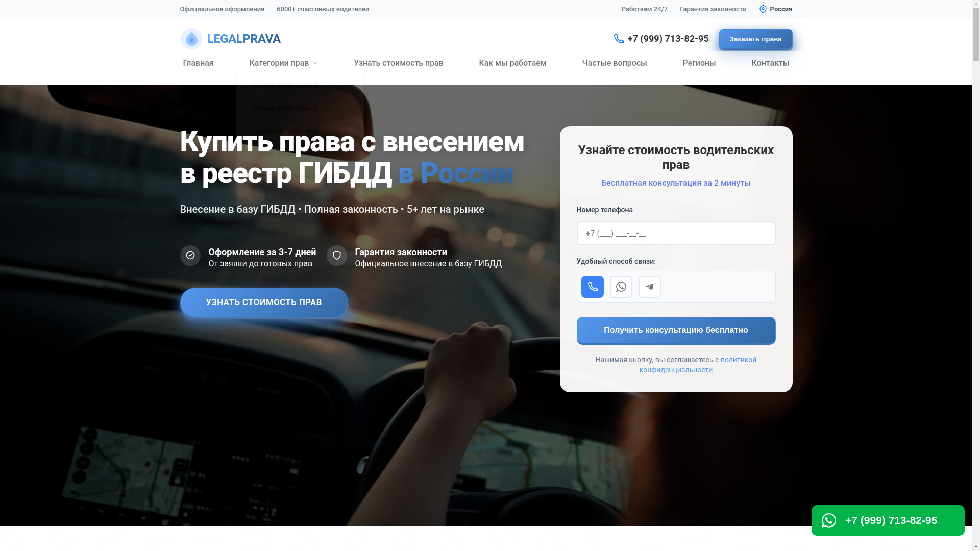Click the location pin icon near Россия

pyautogui.click(x=763, y=9)
